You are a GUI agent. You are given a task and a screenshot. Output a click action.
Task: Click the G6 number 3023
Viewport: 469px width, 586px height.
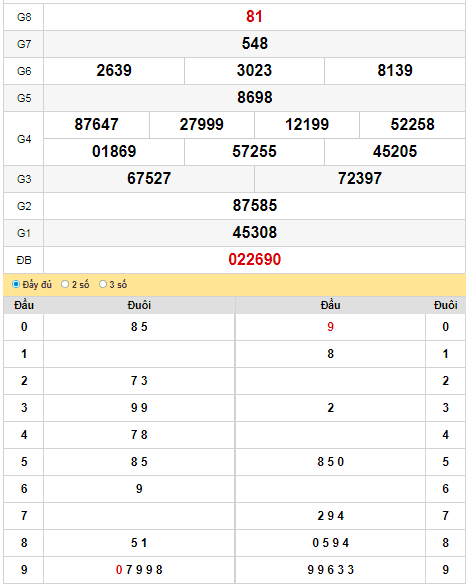click(x=254, y=71)
